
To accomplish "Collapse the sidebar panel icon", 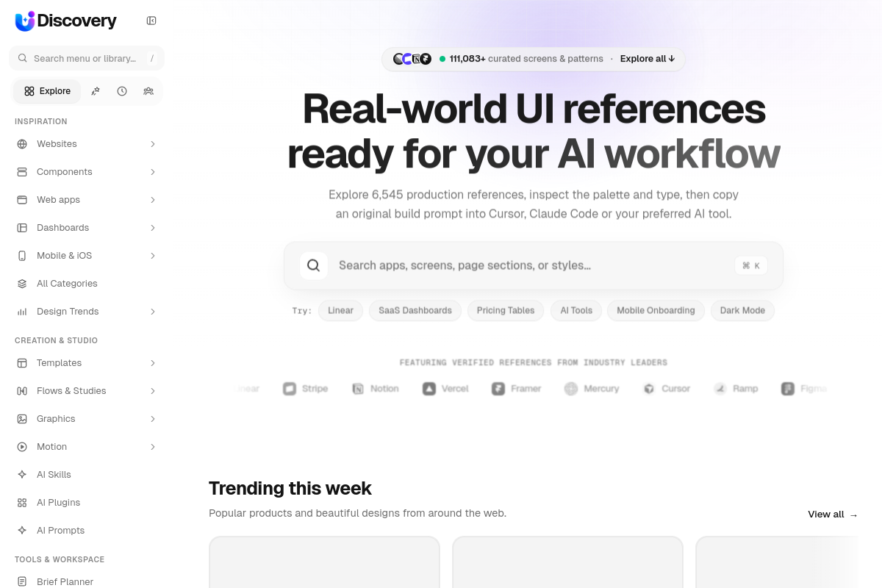I will [x=151, y=21].
